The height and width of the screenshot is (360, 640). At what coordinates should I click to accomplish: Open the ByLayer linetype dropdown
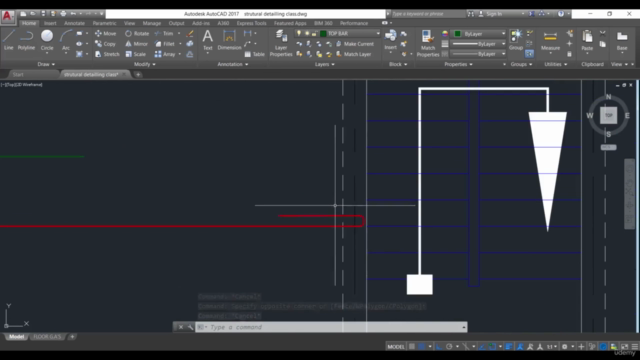click(x=503, y=54)
